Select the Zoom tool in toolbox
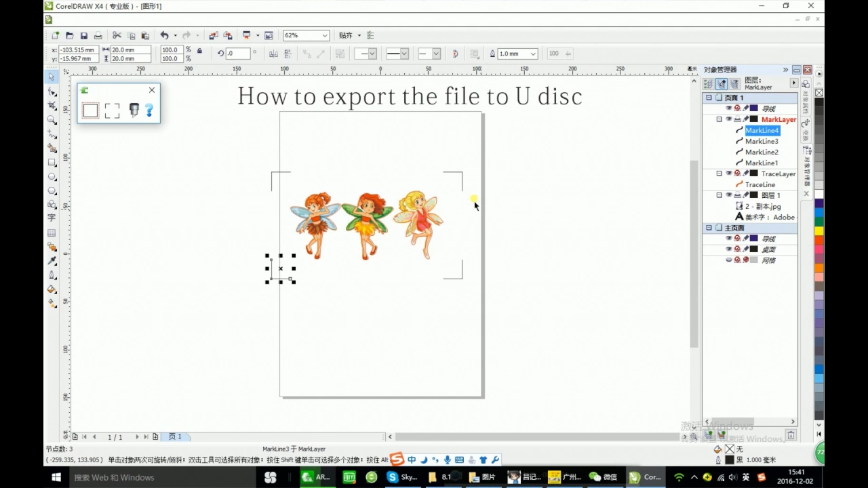The image size is (868, 488). pyautogui.click(x=52, y=120)
